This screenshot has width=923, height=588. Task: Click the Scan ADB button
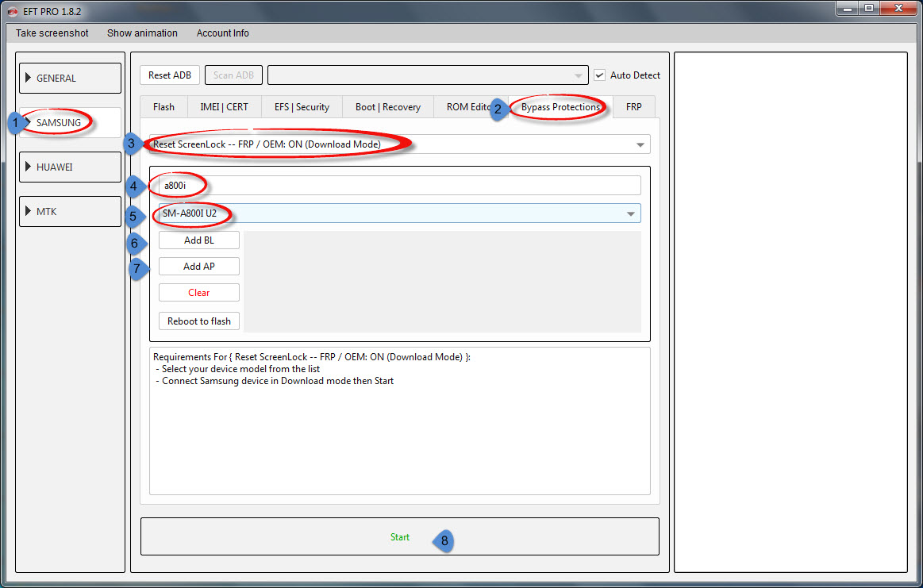233,75
